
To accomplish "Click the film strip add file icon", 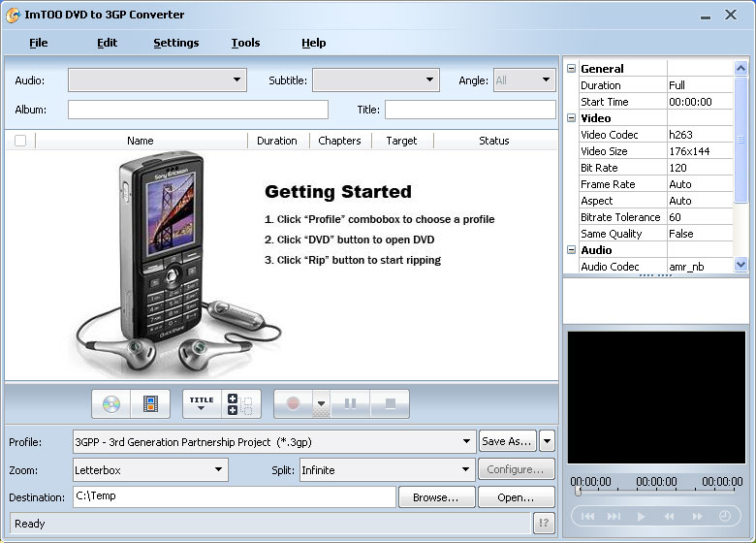I will 149,403.
